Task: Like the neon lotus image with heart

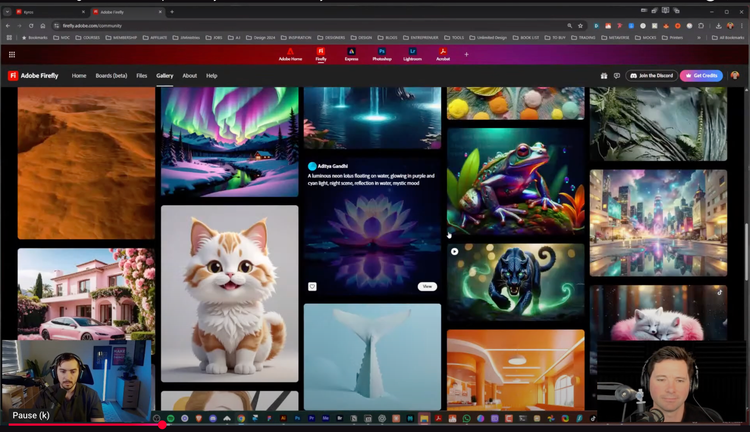Action: (x=312, y=286)
